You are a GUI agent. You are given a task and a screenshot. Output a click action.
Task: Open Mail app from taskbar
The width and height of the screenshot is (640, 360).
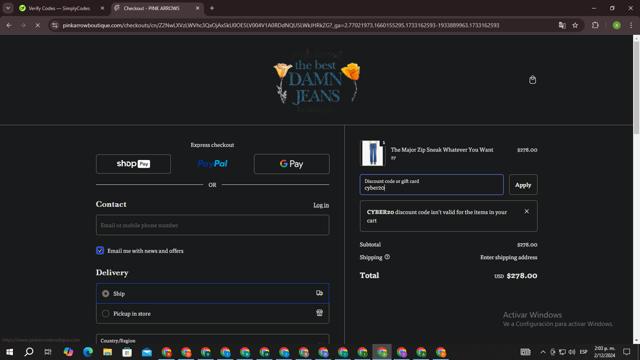(x=147, y=352)
